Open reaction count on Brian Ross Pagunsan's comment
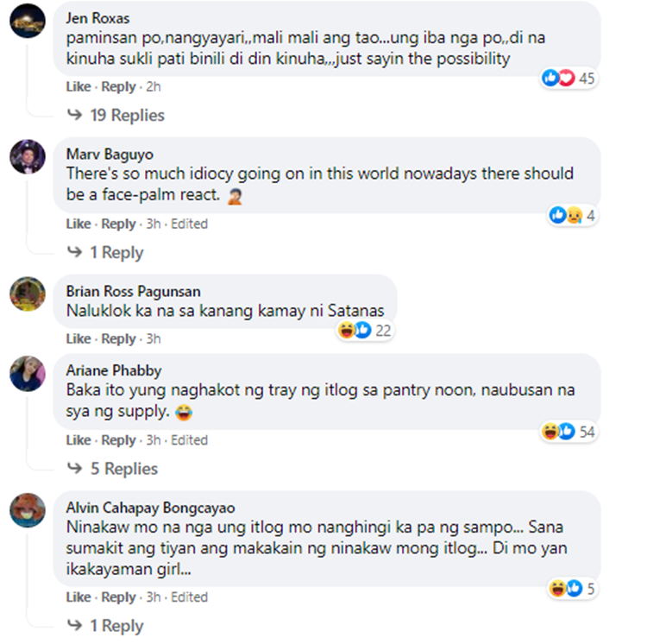Image resolution: width=647 pixels, height=644 pixels. coord(365,331)
